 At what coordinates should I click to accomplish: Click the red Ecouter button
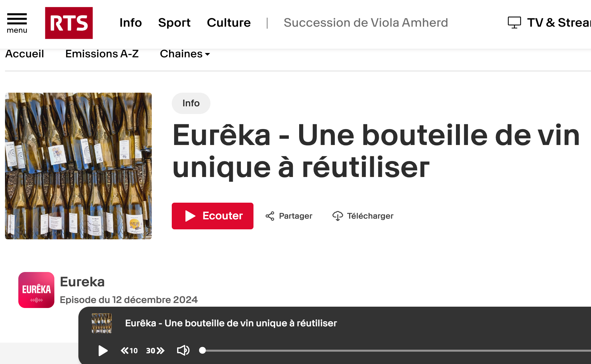point(212,216)
